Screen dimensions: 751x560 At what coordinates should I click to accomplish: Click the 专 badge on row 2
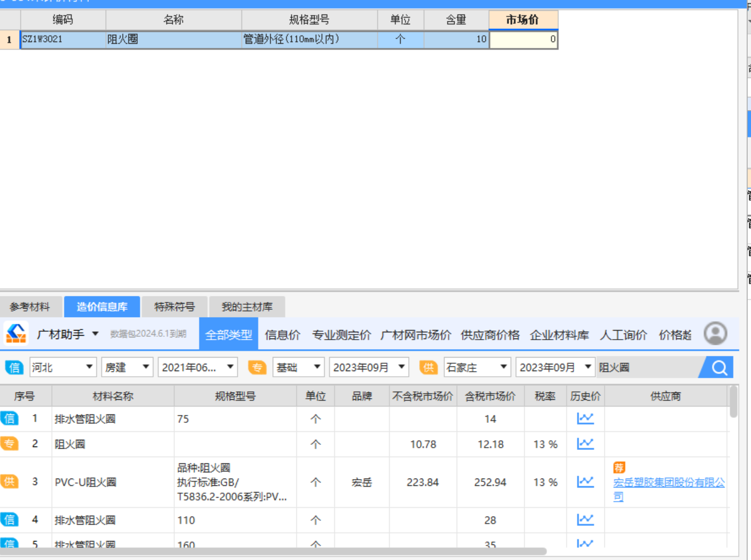[x=10, y=444]
